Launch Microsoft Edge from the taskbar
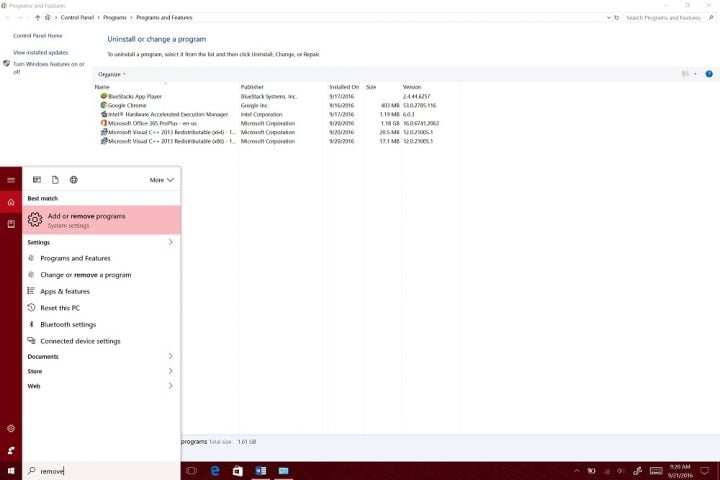The width and height of the screenshot is (720, 480). [215, 471]
